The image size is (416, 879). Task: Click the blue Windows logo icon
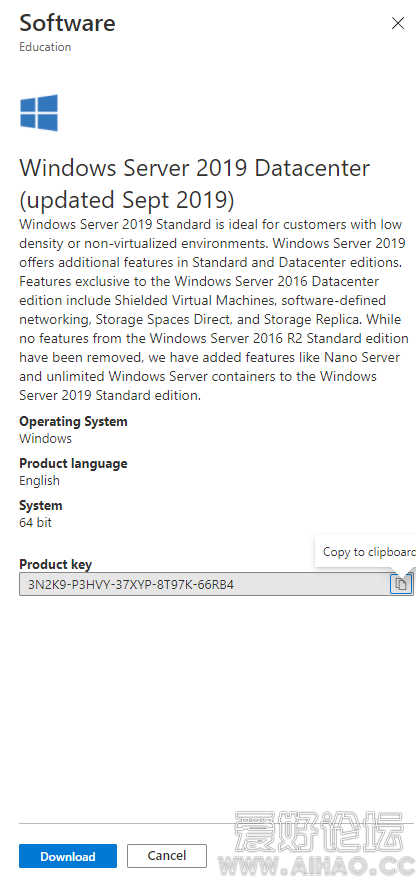[39, 113]
